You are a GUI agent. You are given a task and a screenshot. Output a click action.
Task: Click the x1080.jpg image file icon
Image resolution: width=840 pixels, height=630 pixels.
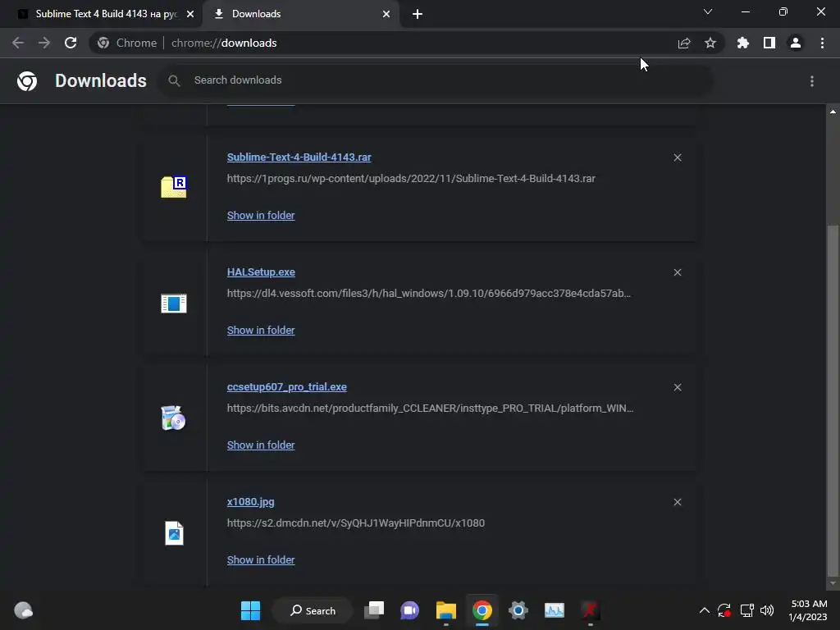[174, 533]
